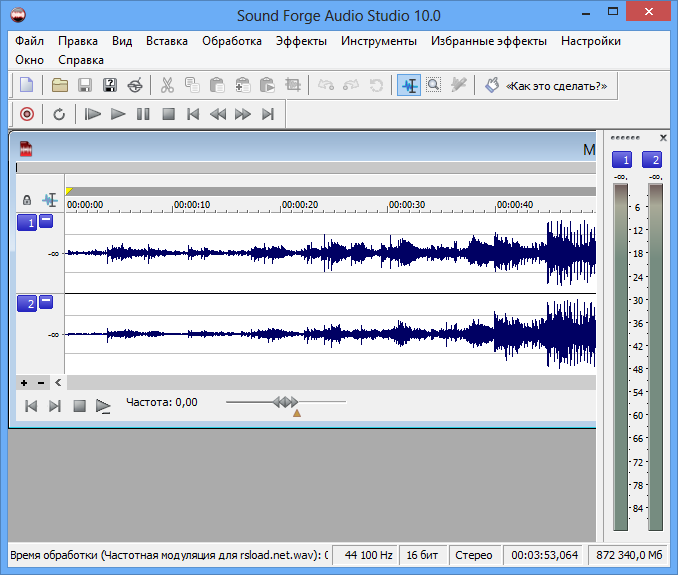Open the Эффекты menu
678x575 pixels.
point(301,41)
